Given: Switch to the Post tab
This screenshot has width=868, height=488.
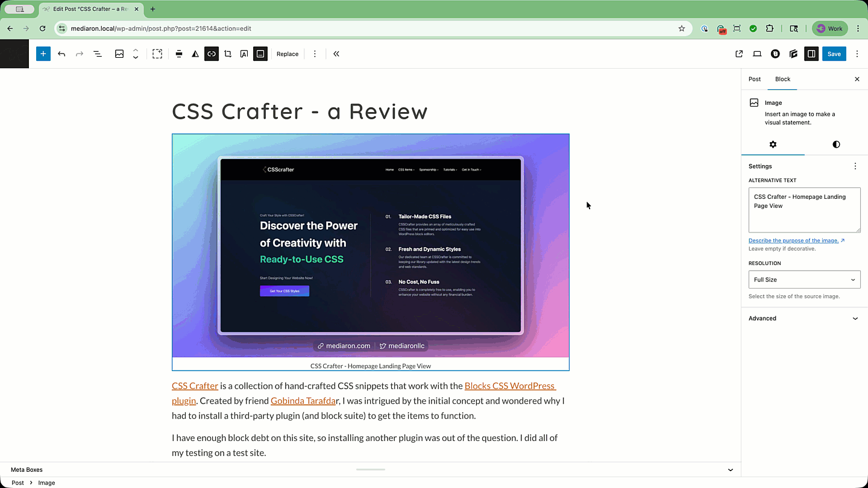Looking at the screenshot, I should (755, 79).
